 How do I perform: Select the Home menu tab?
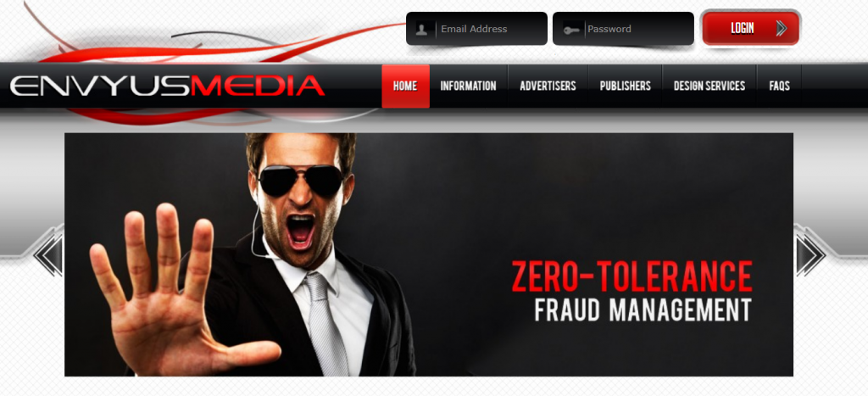(x=405, y=86)
